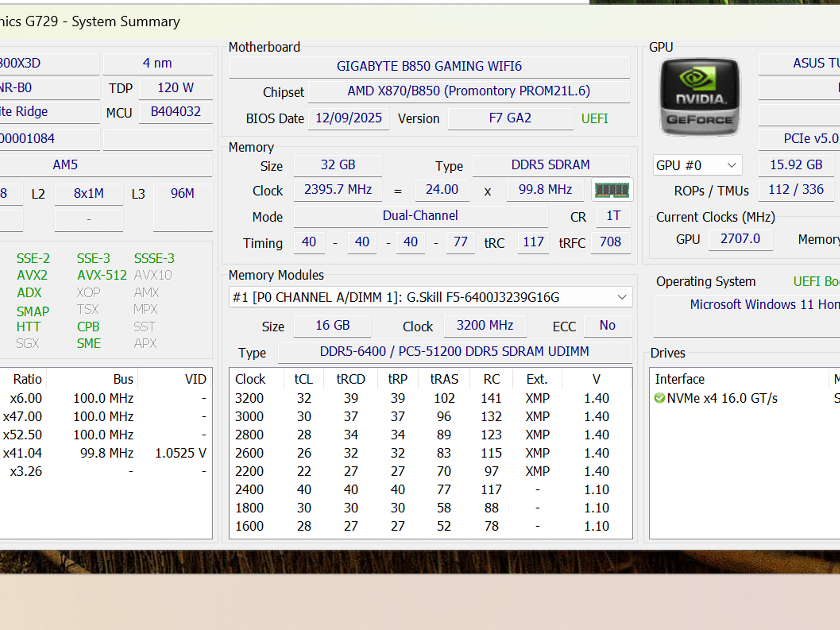840x630 pixels.
Task: Select the NVMe x4 16.0 GT/s drive
Action: click(x=722, y=398)
